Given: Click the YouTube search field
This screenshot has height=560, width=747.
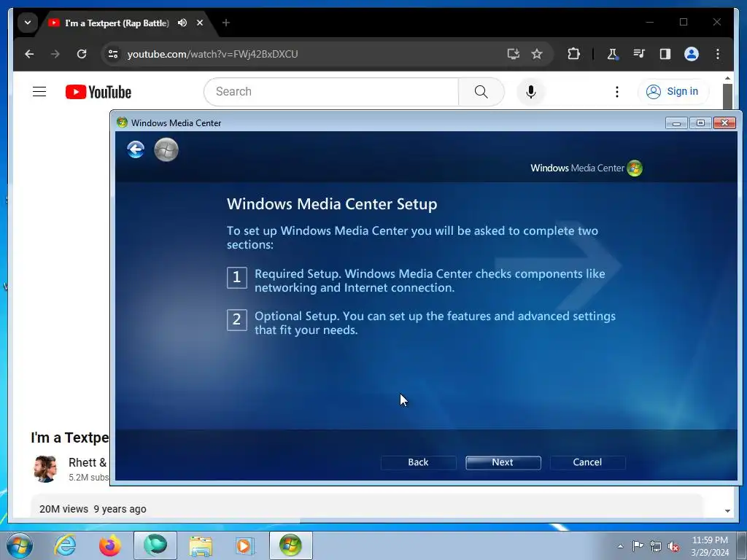Looking at the screenshot, I should tap(331, 91).
